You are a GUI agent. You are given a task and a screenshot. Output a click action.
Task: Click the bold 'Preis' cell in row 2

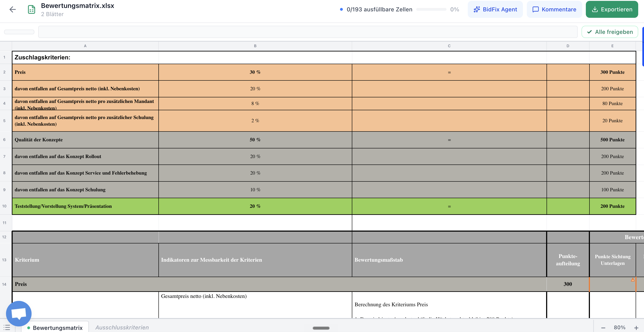click(x=85, y=72)
